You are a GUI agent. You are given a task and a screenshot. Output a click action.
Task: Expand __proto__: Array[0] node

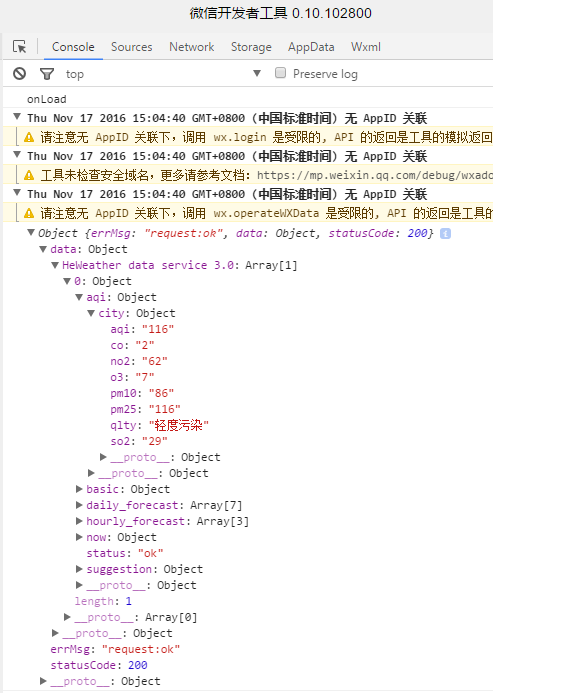pos(67,617)
